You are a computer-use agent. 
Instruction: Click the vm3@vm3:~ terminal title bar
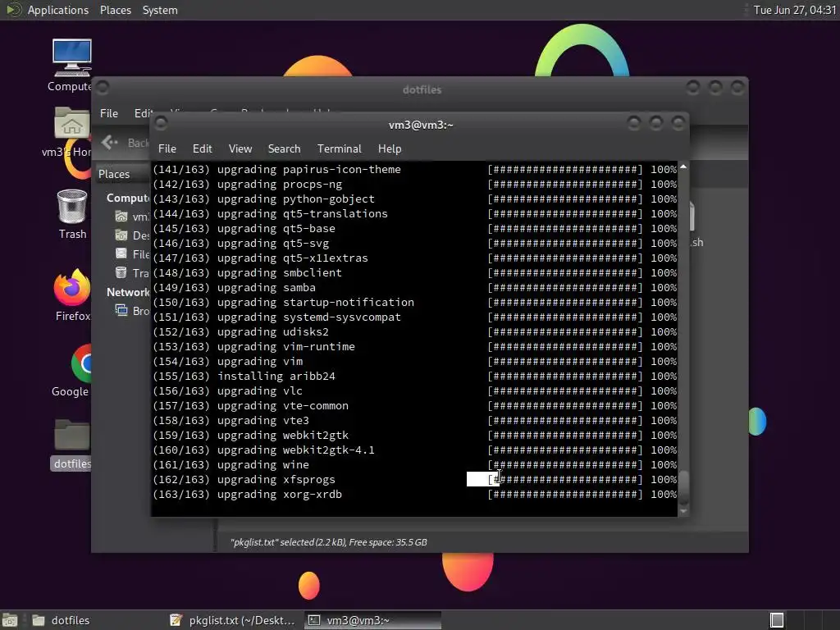coord(421,125)
